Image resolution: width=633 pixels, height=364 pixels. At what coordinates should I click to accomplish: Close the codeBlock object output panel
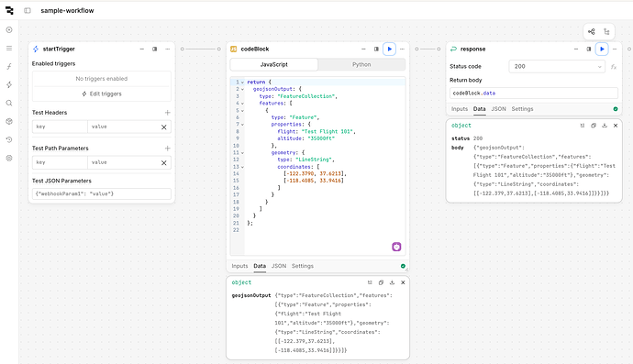(403, 282)
